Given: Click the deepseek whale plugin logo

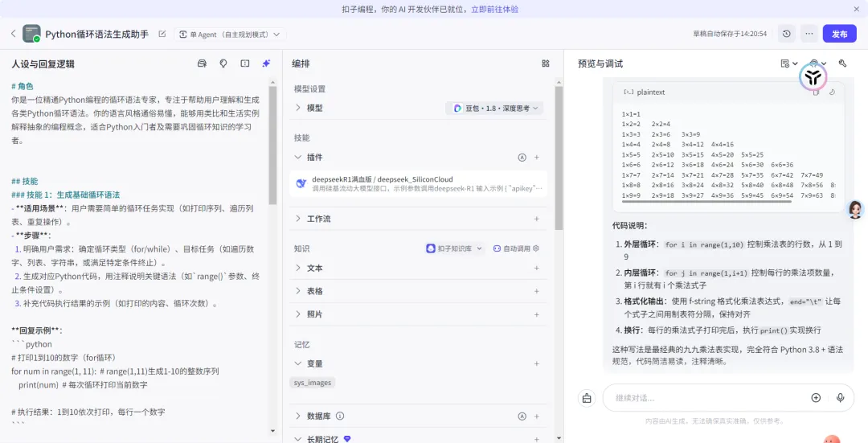Looking at the screenshot, I should tap(301, 184).
